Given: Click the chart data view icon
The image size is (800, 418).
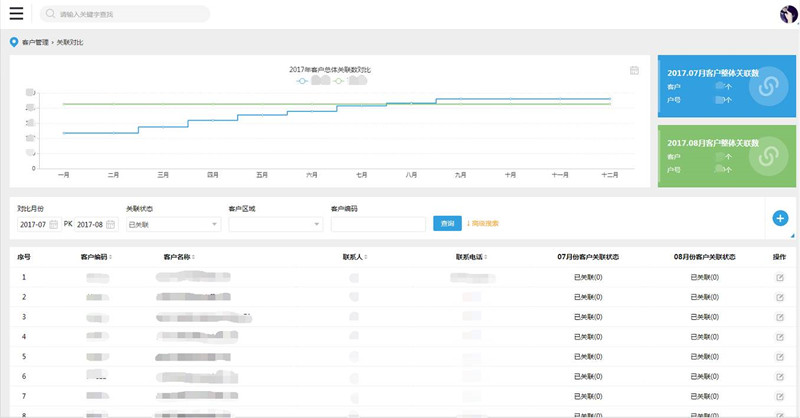Looking at the screenshot, I should point(635,70).
